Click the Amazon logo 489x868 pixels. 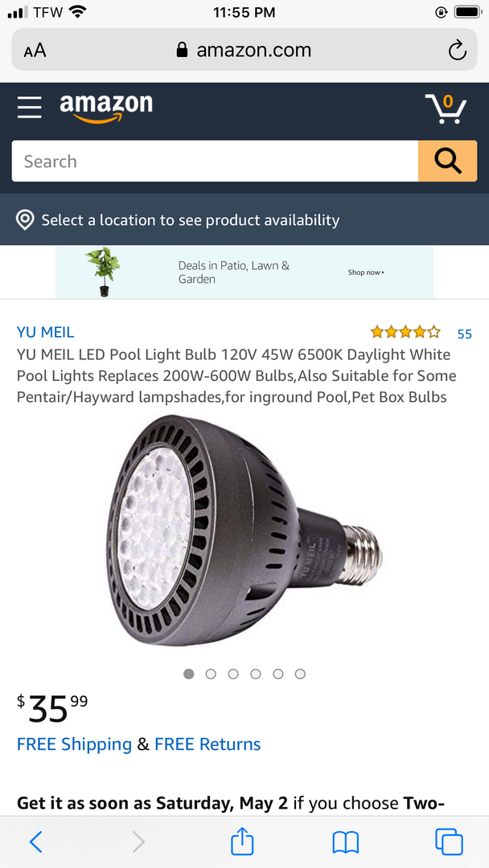tap(106, 108)
